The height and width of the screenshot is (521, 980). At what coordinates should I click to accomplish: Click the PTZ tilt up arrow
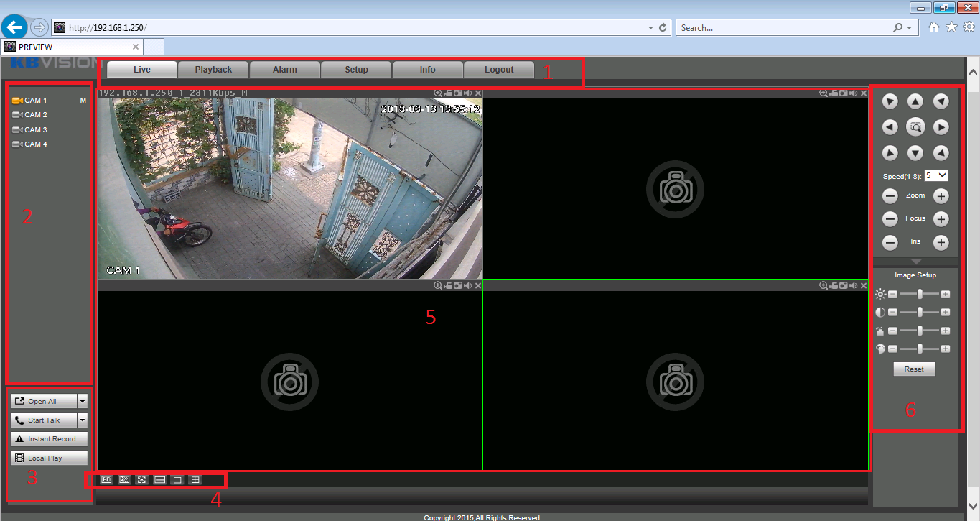[x=915, y=102]
